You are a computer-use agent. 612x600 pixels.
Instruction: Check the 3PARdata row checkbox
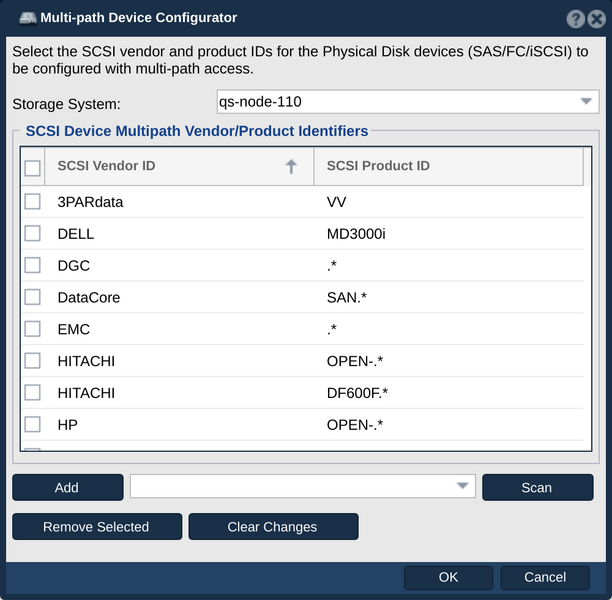click(x=32, y=202)
